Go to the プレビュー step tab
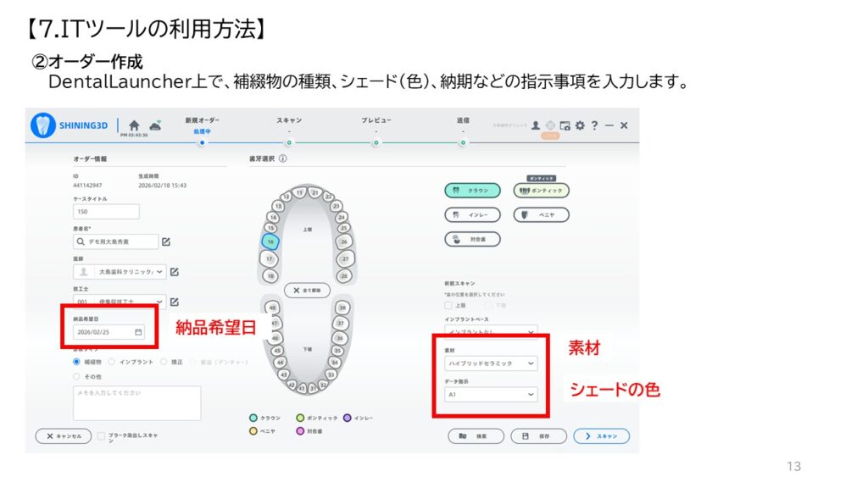 click(x=376, y=120)
